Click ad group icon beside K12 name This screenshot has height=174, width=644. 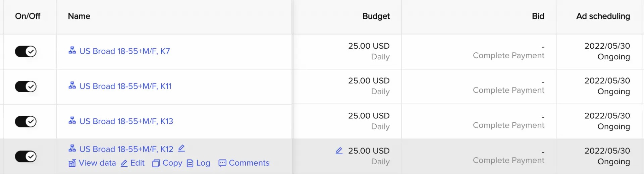pyautogui.click(x=72, y=148)
